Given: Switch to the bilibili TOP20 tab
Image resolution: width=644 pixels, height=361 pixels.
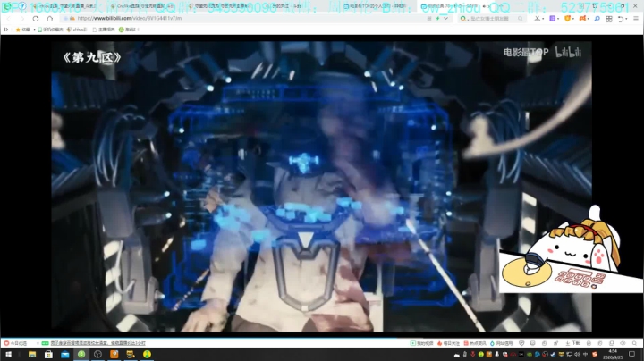Looking at the screenshot, I should coord(376,6).
